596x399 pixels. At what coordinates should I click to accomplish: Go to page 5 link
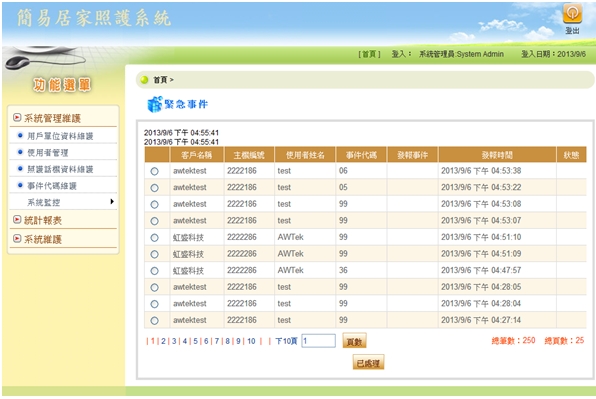(x=195, y=341)
